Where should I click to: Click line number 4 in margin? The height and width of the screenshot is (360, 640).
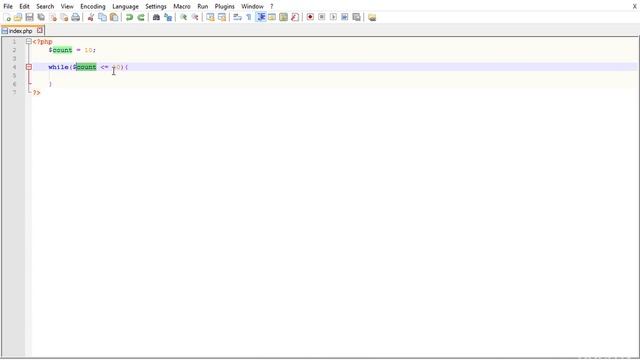[x=14, y=67]
